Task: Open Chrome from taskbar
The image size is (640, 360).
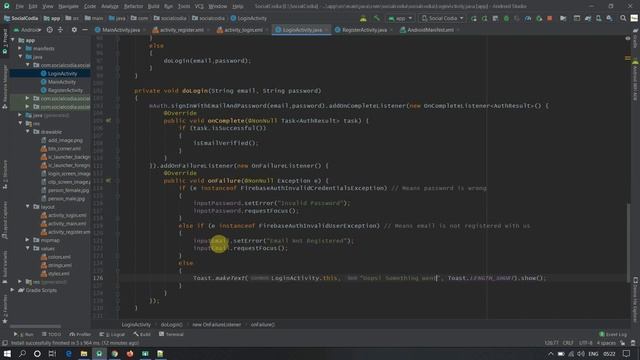Action: tap(115, 353)
